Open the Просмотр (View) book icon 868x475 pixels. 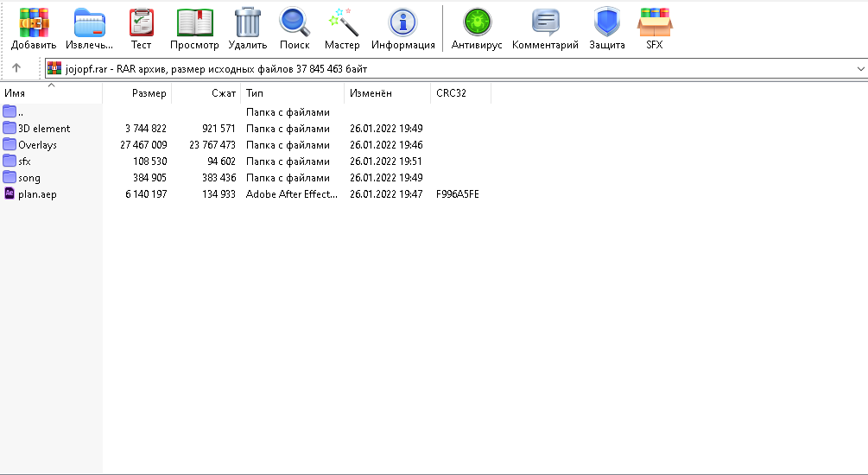tap(194, 22)
